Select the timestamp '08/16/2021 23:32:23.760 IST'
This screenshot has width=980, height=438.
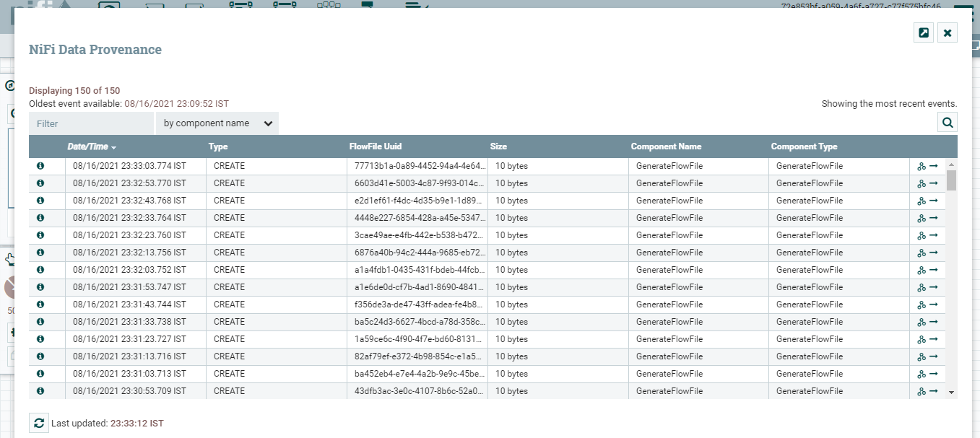coord(129,235)
